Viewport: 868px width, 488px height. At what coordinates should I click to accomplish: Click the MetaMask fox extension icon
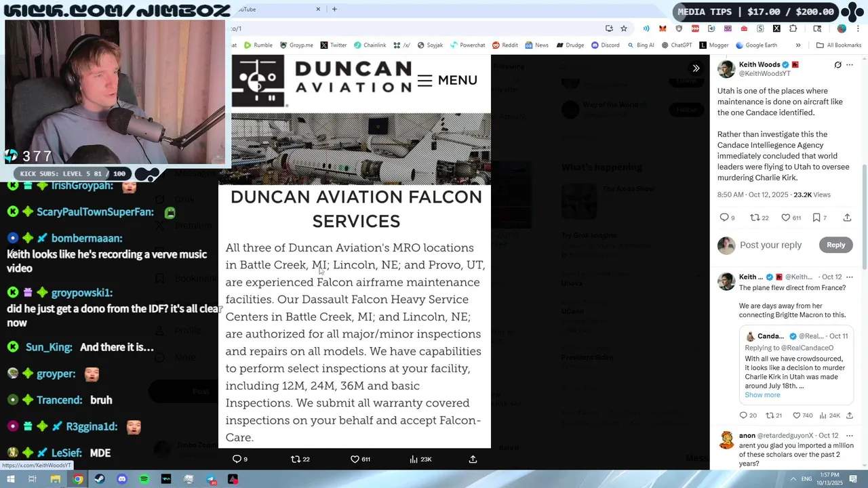(663, 28)
